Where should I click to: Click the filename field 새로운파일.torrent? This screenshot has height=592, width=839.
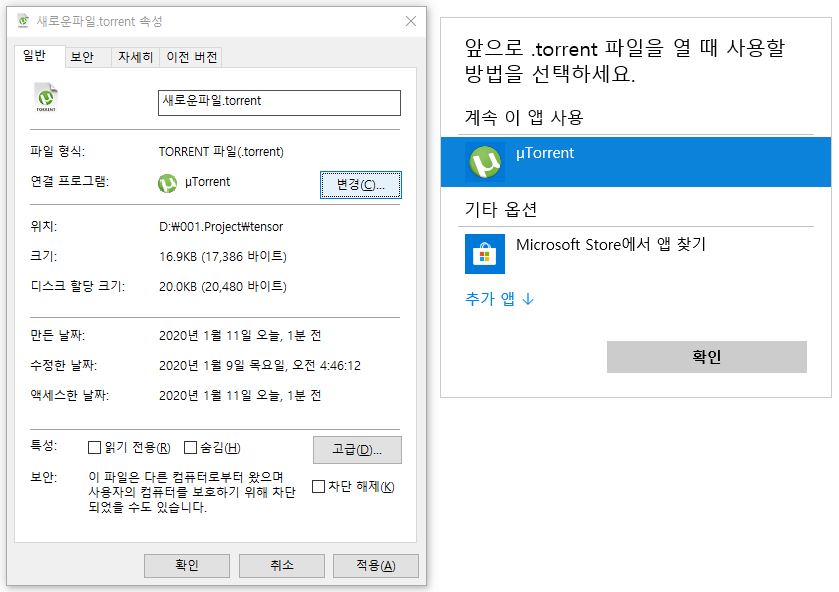point(279,103)
